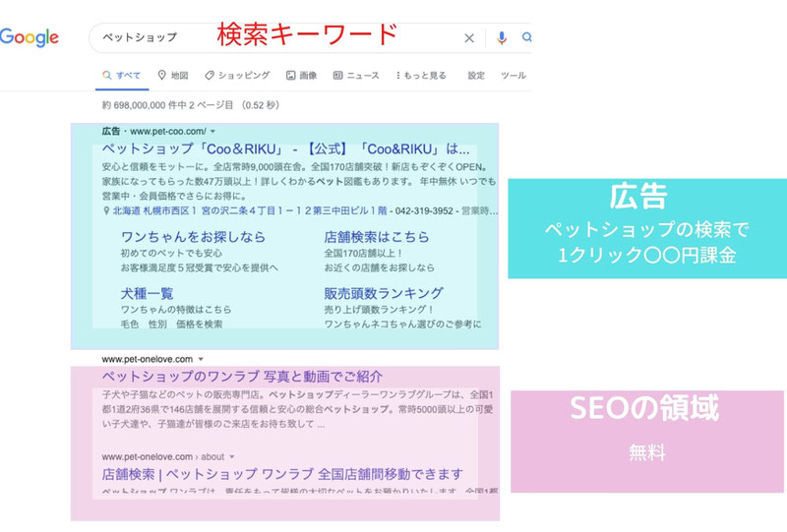The image size is (787, 532).
Task: Expand the もっと見る menu
Action: point(421,76)
